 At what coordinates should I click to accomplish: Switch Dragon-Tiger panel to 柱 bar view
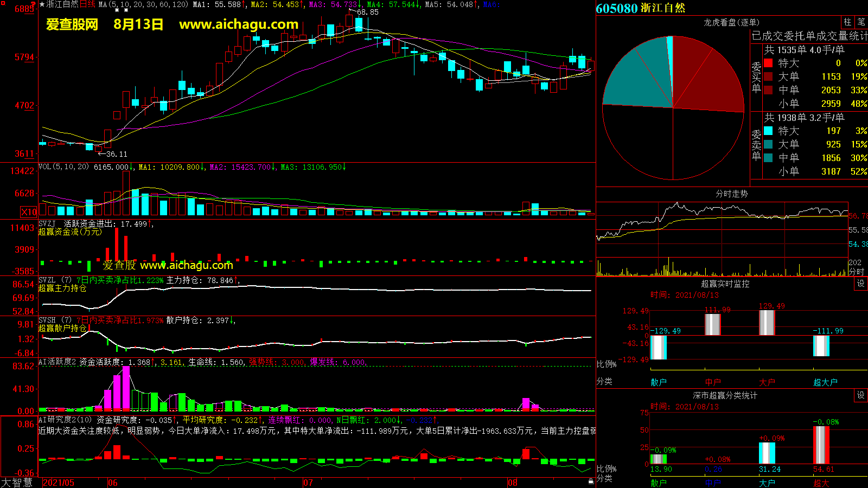[x=847, y=22]
